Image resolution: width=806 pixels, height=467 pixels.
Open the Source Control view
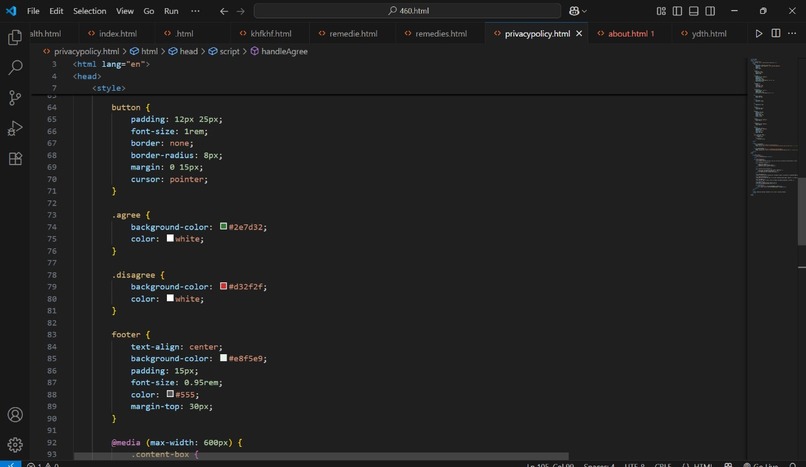tap(15, 98)
